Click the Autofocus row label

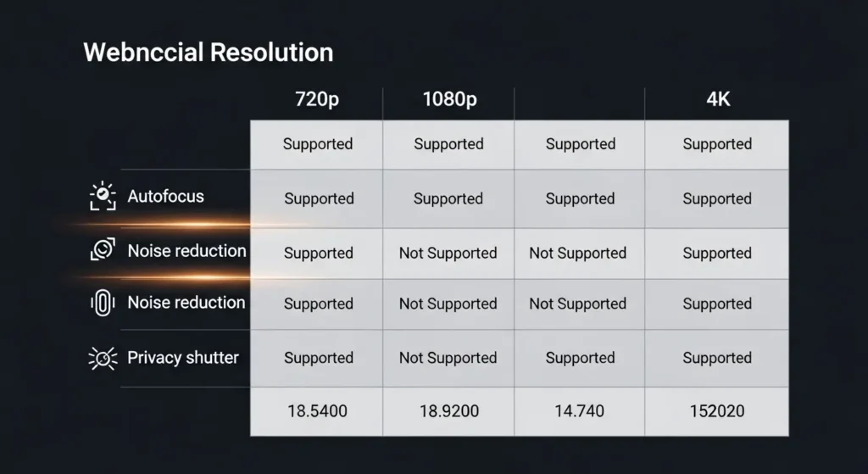pyautogui.click(x=165, y=197)
